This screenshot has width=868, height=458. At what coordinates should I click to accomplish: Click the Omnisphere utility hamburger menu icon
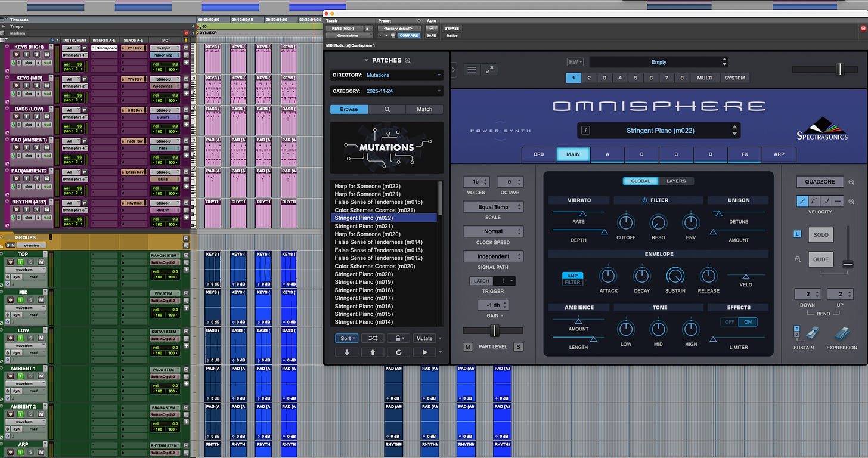(x=472, y=70)
